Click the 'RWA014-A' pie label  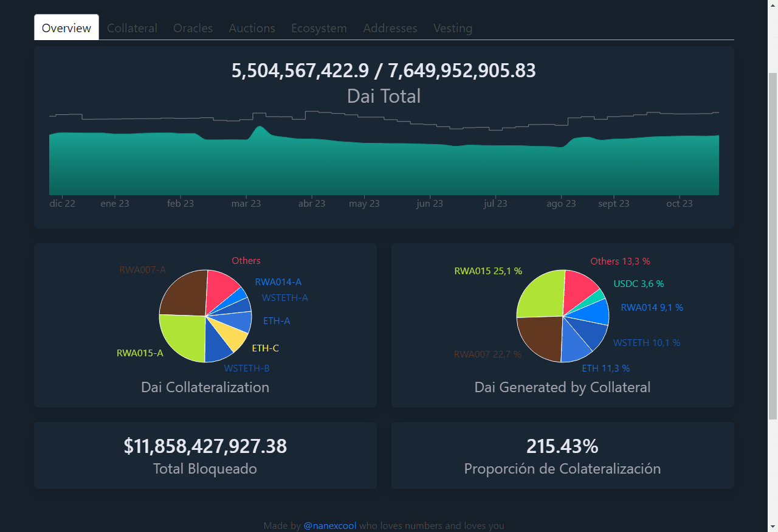278,282
